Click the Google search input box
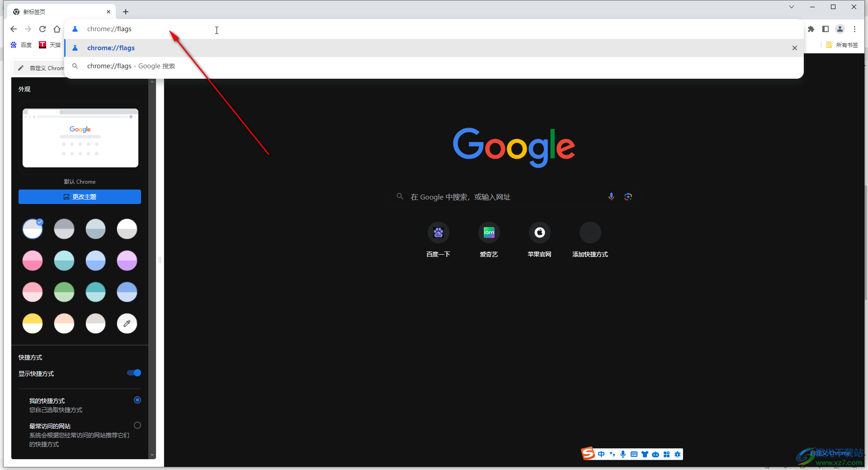Screen dimensions: 868x470 coord(514,197)
